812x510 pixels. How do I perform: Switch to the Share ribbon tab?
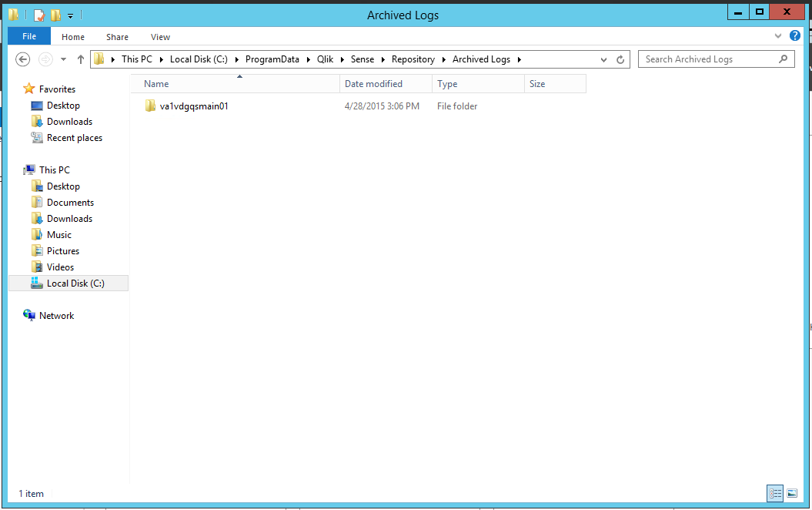coord(117,37)
